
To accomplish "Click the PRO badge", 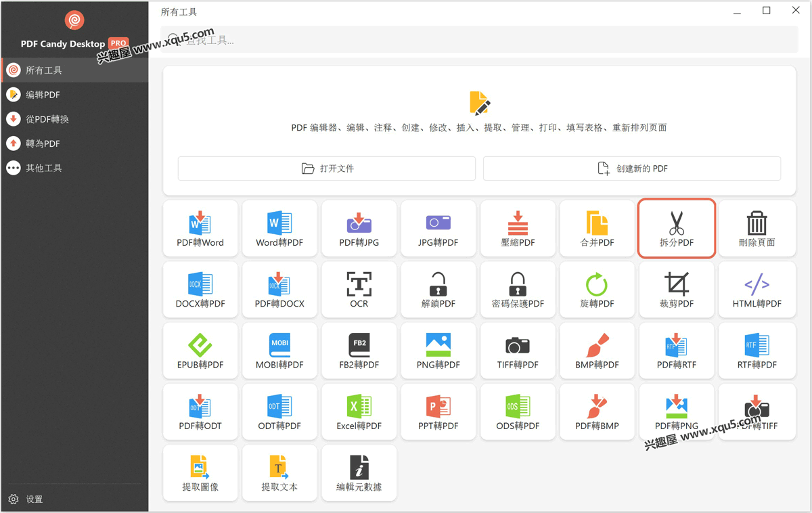I will 118,43.
